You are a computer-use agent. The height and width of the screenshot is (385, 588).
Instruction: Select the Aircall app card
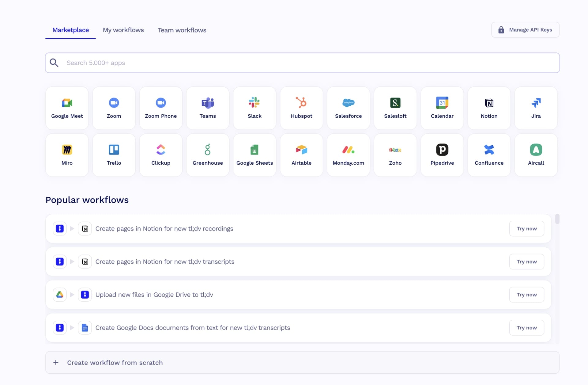pyautogui.click(x=536, y=155)
